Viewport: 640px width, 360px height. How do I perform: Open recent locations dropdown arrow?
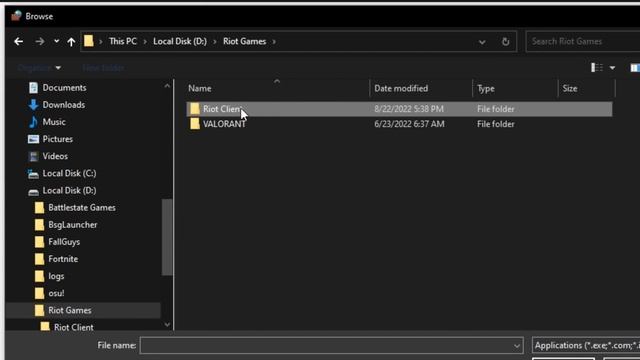pos(56,41)
